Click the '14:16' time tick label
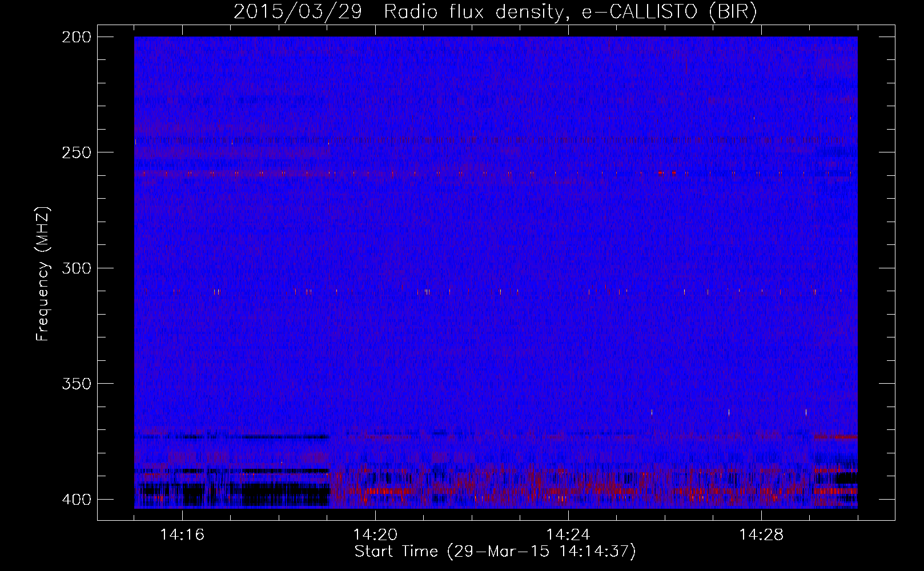Screen dimensions: 924x571 (182, 535)
